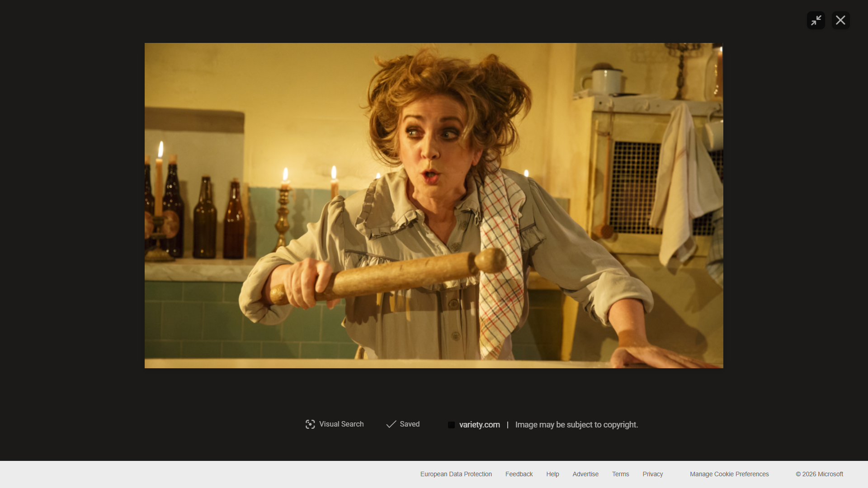Image resolution: width=868 pixels, height=488 pixels.
Task: Click the fullscreen photo of the actress
Action: 434,206
